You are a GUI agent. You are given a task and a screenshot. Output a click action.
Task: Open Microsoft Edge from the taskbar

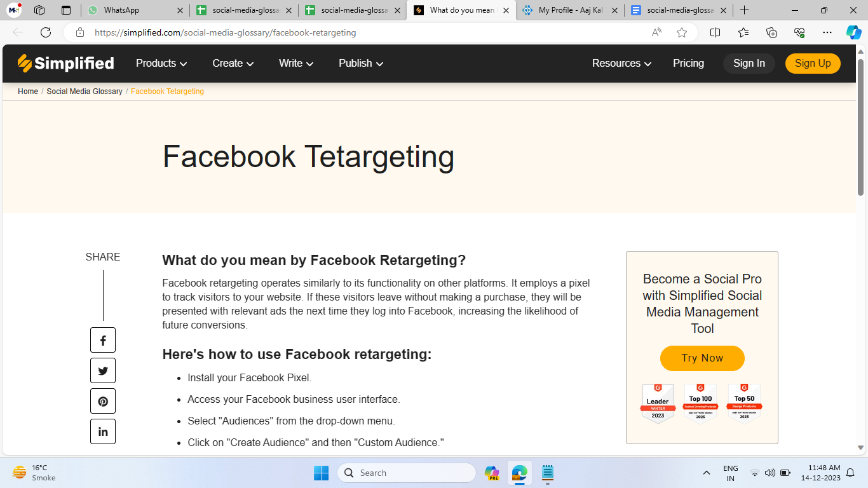pos(520,473)
